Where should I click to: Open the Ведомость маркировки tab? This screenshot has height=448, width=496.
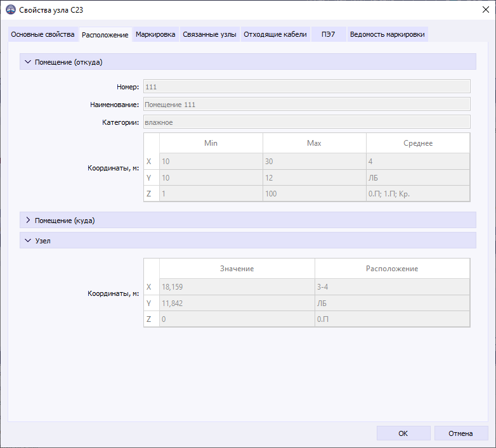pos(387,34)
